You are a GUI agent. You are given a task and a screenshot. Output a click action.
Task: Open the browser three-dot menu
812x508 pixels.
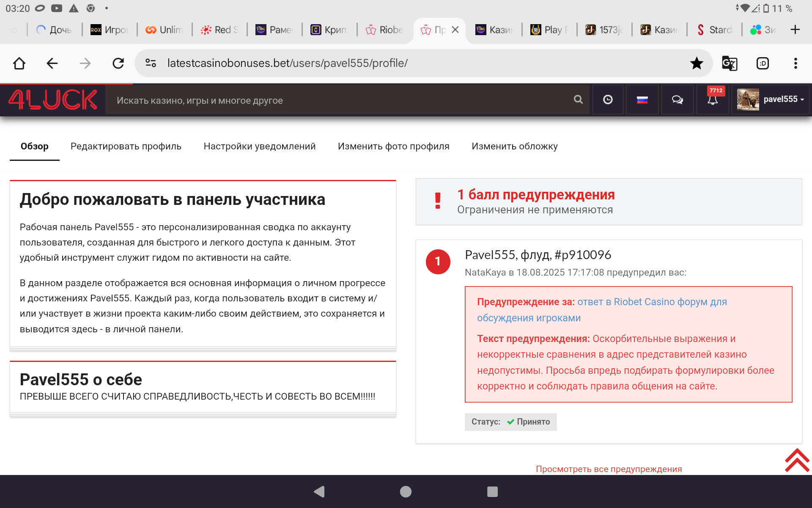click(x=796, y=63)
